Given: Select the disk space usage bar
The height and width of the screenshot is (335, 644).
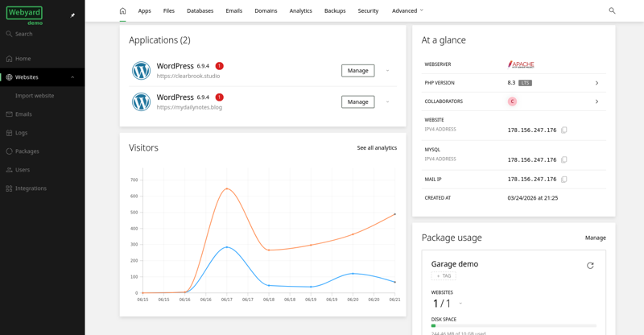Looking at the screenshot, I should pyautogui.click(x=514, y=325).
